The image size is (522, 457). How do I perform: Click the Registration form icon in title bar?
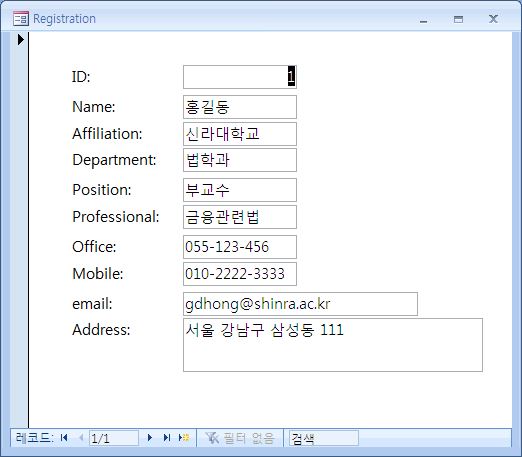[21, 19]
